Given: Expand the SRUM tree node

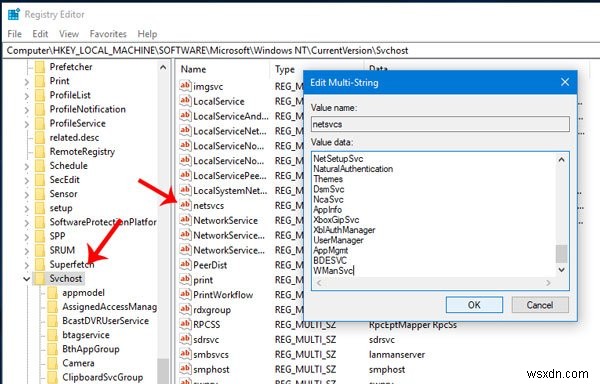Looking at the screenshot, I should point(26,251).
